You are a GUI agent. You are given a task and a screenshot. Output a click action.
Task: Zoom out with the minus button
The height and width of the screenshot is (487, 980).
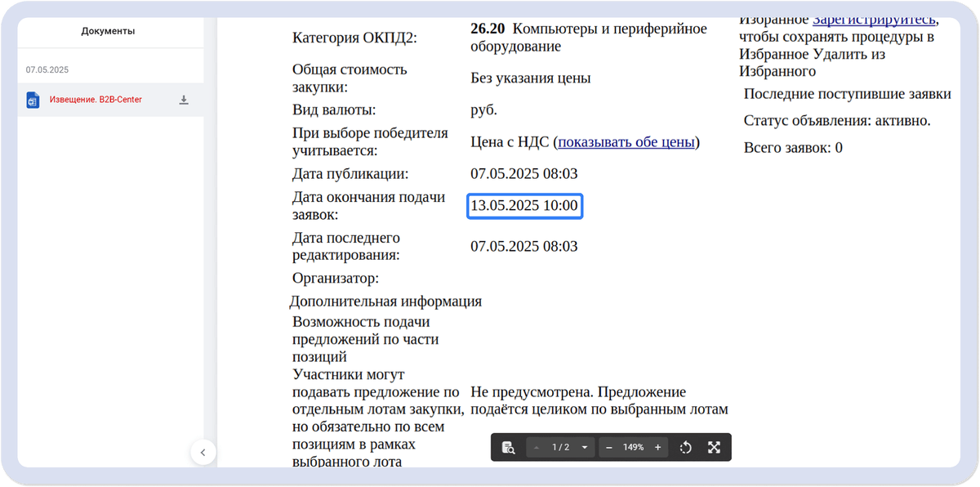[x=609, y=447]
